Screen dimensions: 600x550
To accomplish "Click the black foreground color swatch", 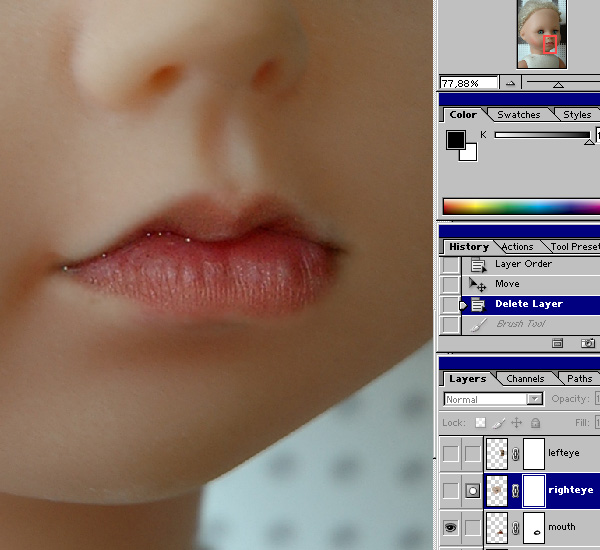I will point(455,139).
